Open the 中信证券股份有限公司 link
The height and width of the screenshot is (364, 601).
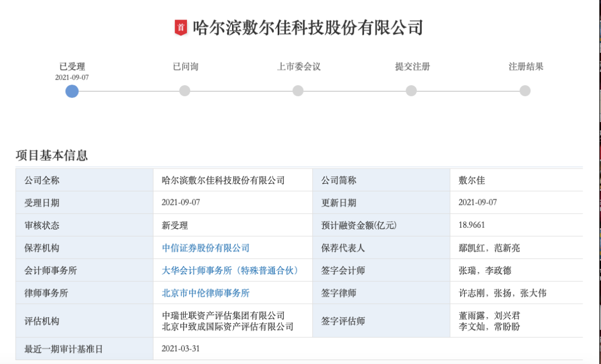pos(205,248)
